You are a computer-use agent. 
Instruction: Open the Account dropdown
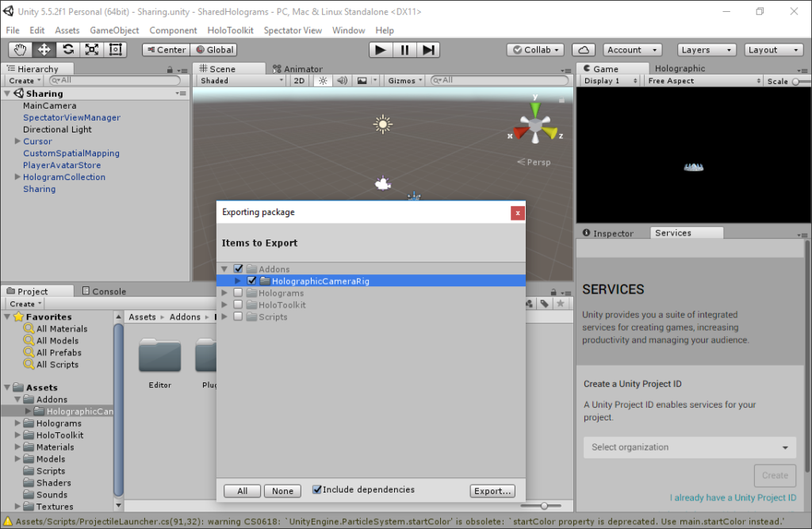[632, 50]
